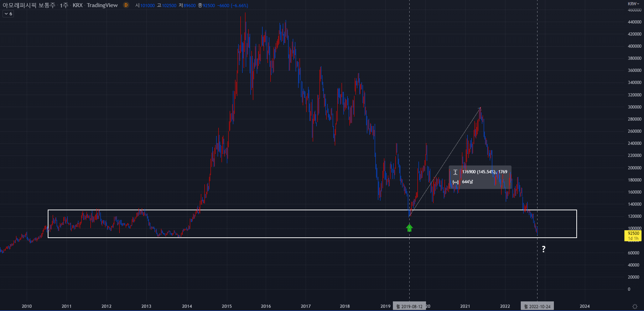
Task: Click the 2013 year label on time axis
Action: pyautogui.click(x=146, y=306)
